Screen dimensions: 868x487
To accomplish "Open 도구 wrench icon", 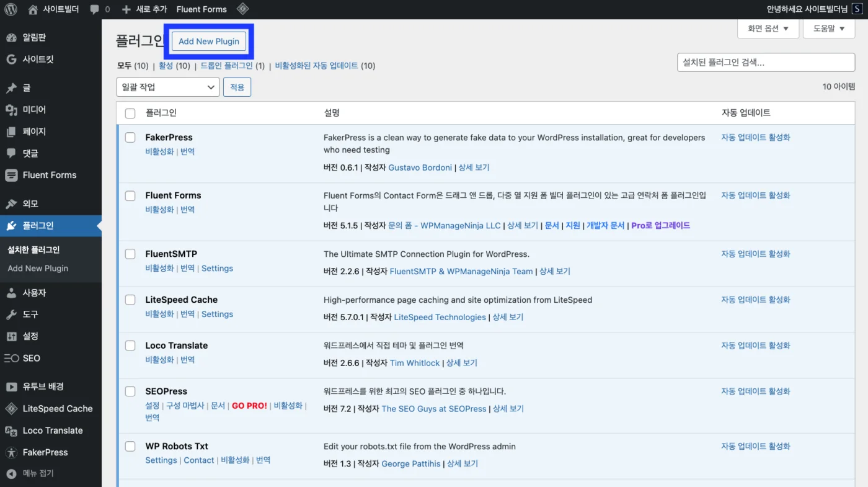I will (11, 315).
